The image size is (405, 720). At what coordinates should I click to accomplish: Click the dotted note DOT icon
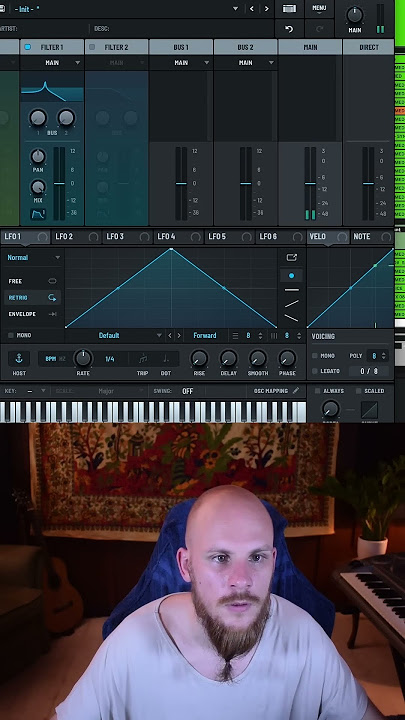pos(165,359)
